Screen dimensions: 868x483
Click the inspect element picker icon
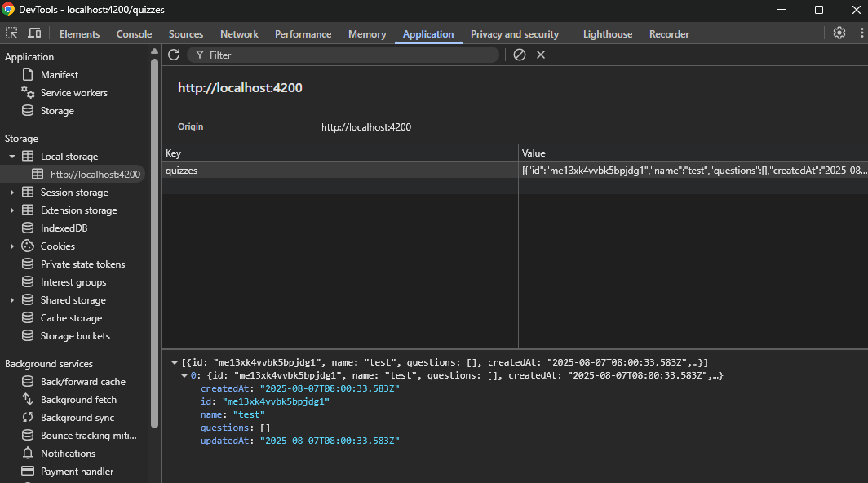coord(11,33)
